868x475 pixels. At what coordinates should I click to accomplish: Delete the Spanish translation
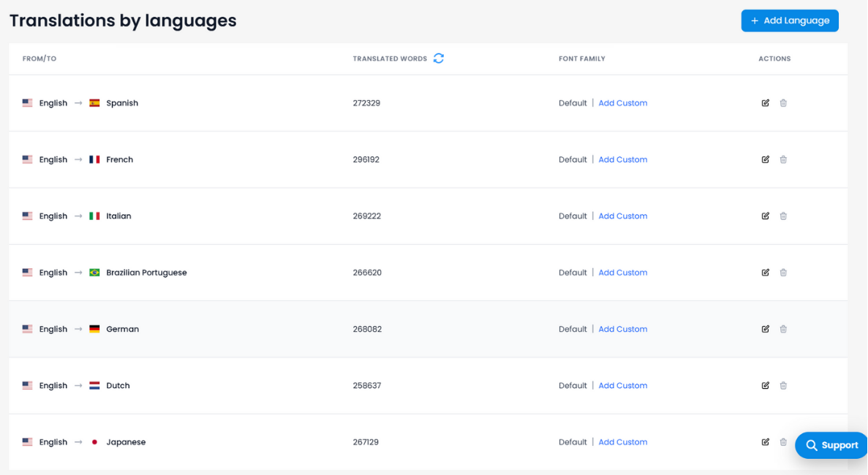coord(783,103)
